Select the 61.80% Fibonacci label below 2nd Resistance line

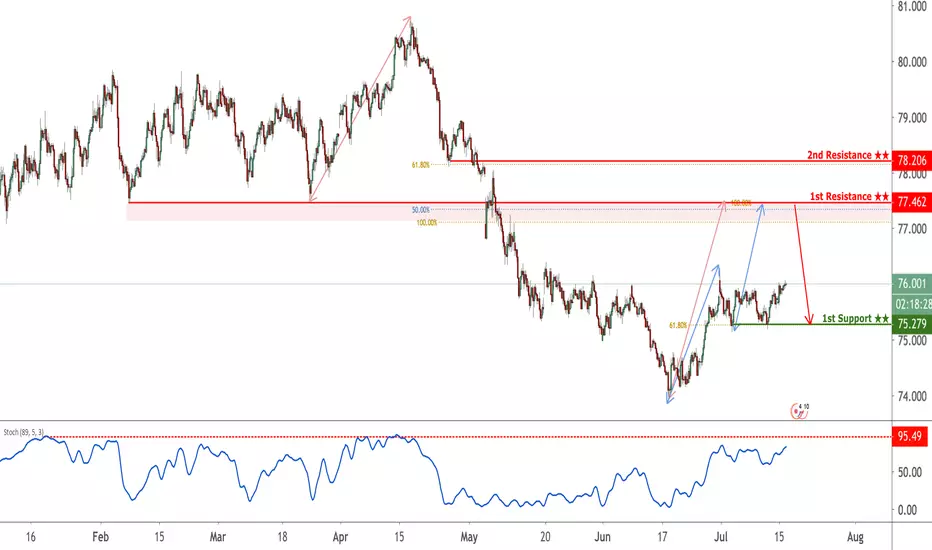(420, 165)
